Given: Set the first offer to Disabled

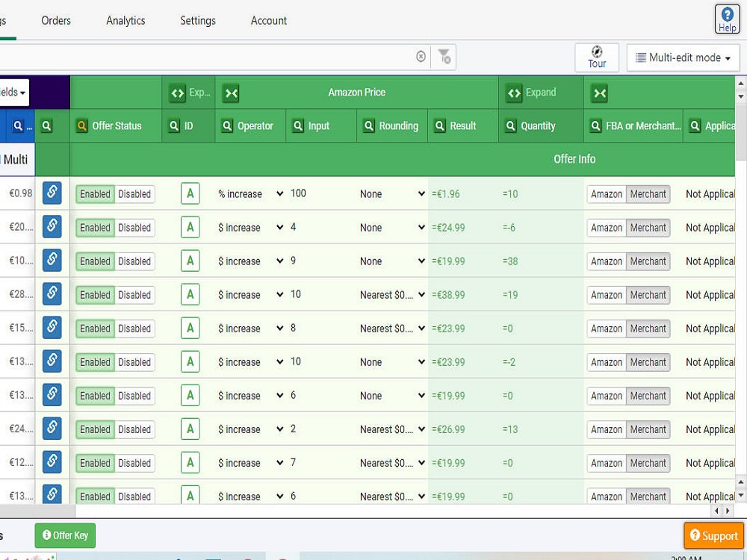Looking at the screenshot, I should tap(134, 193).
